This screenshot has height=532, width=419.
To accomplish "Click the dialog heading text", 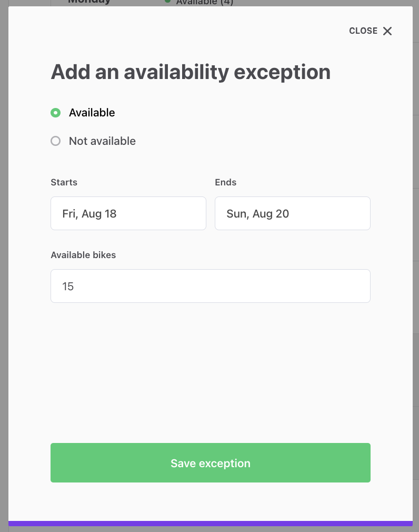I will click(190, 72).
